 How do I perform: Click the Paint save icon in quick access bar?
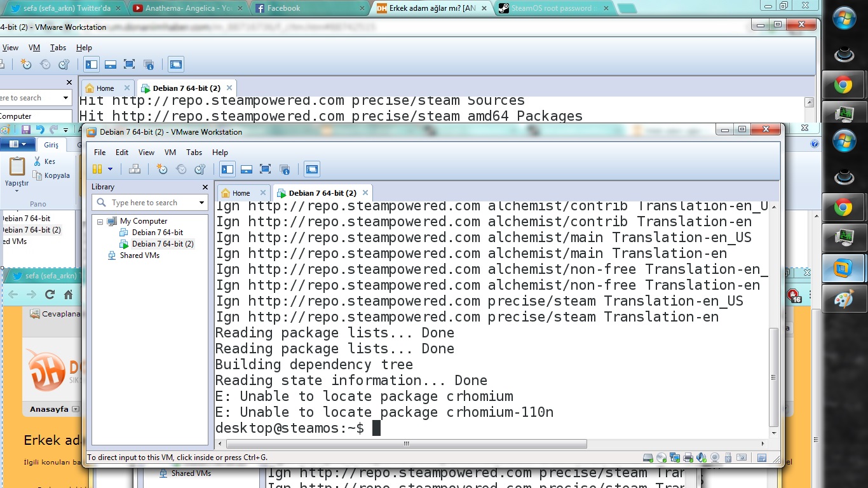coord(26,130)
